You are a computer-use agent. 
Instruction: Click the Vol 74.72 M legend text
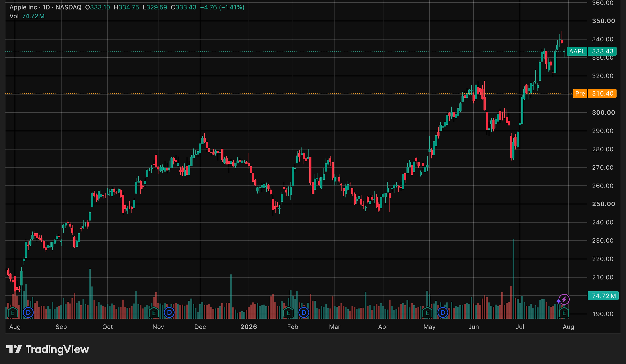click(27, 16)
